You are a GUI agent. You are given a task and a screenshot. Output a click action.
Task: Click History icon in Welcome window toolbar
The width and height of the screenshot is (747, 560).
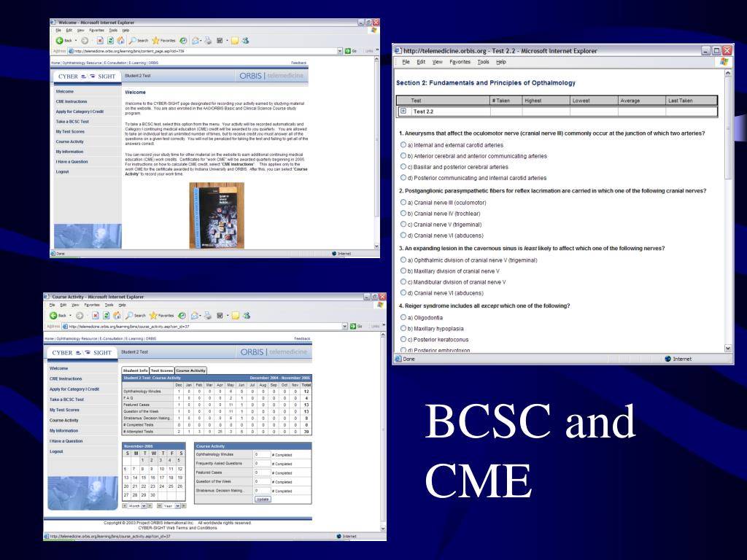tap(183, 41)
